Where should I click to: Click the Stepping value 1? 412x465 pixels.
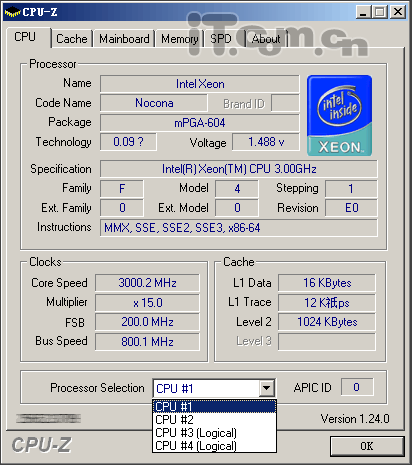coord(351,189)
